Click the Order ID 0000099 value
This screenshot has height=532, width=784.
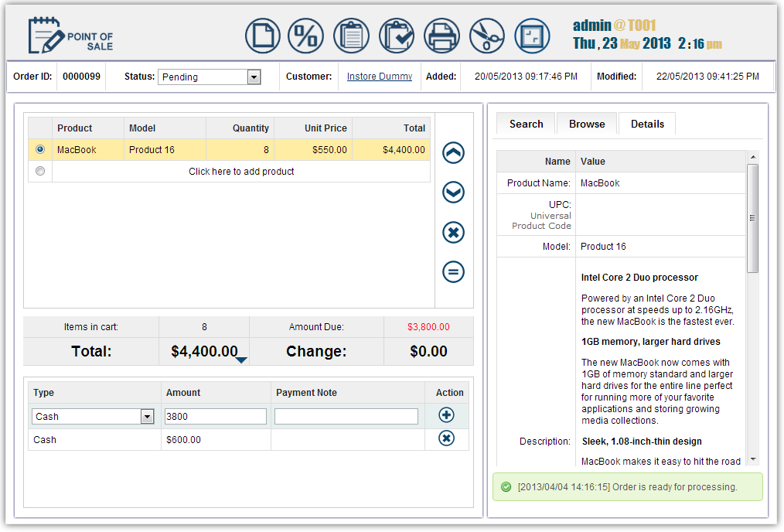tap(81, 77)
